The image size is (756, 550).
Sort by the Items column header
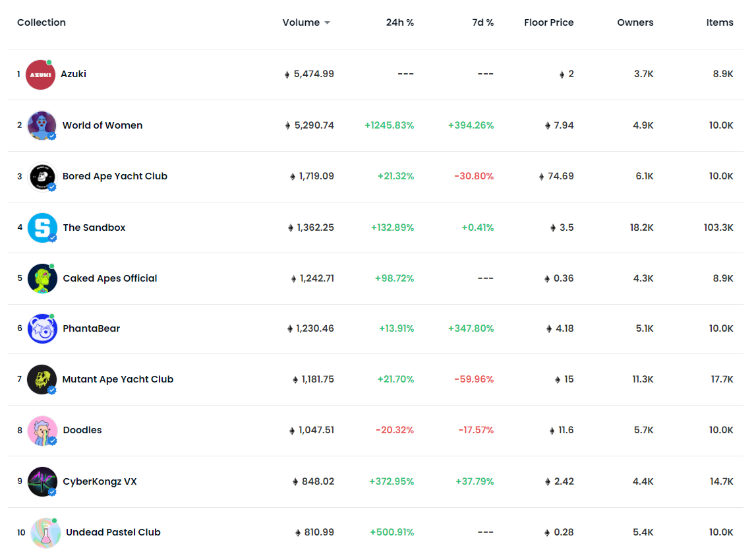click(719, 22)
